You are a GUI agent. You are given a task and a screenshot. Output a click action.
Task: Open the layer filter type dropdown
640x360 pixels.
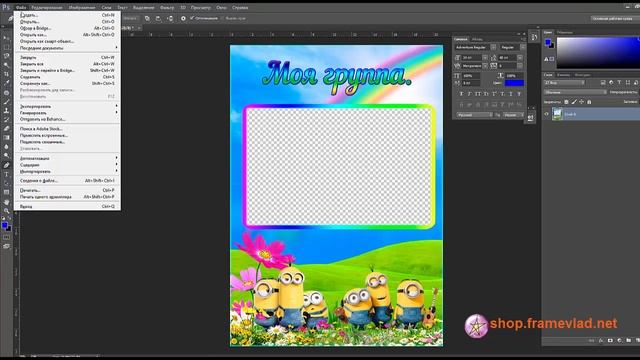click(564, 83)
